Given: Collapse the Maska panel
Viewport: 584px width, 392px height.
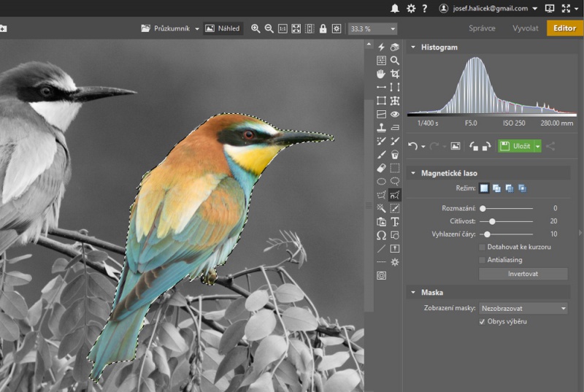Looking at the screenshot, I should coord(413,293).
